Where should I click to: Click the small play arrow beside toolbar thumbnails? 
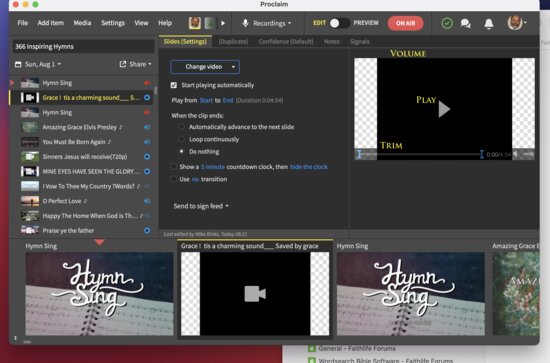[x=223, y=23]
